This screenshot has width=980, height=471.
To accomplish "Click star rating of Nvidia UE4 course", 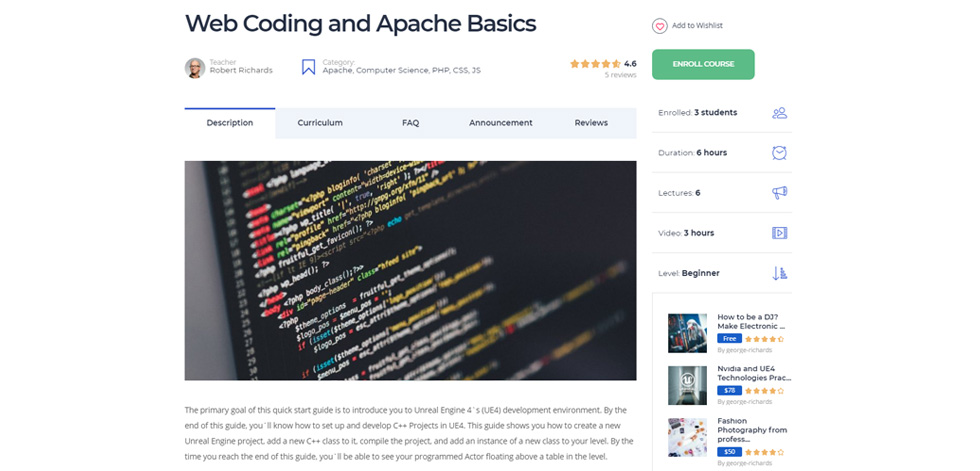I will click(764, 391).
